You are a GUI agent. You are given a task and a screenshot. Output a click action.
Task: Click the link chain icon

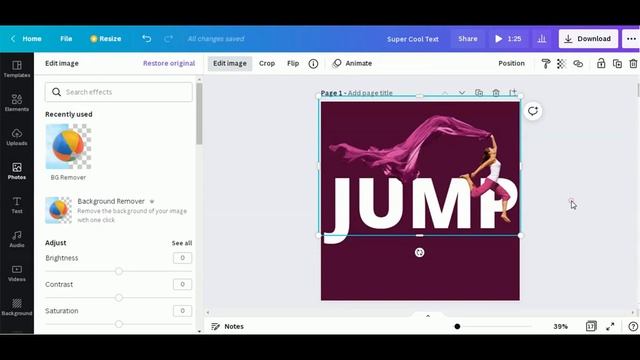[x=578, y=64]
